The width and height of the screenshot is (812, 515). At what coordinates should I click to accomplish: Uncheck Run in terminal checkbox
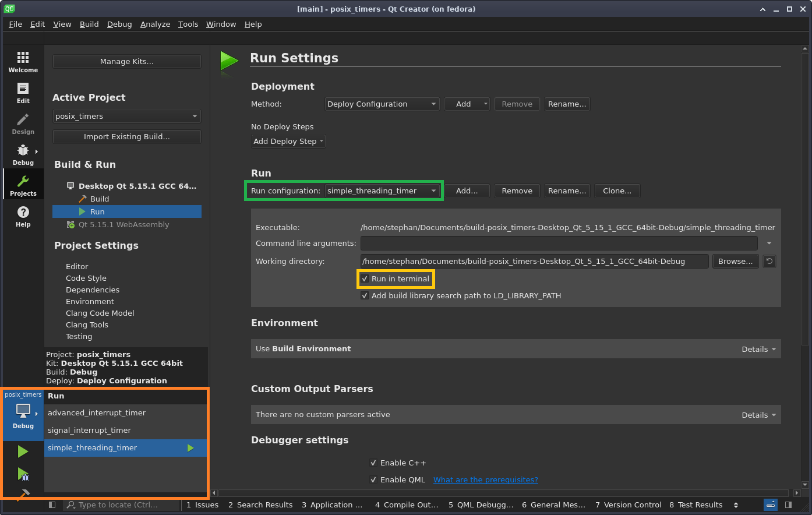tap(365, 279)
